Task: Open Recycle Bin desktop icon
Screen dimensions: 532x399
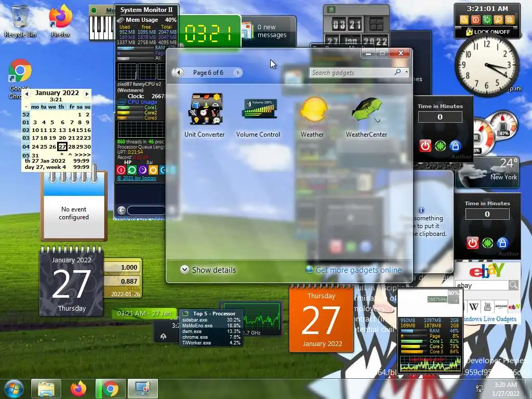Action: coord(20,21)
